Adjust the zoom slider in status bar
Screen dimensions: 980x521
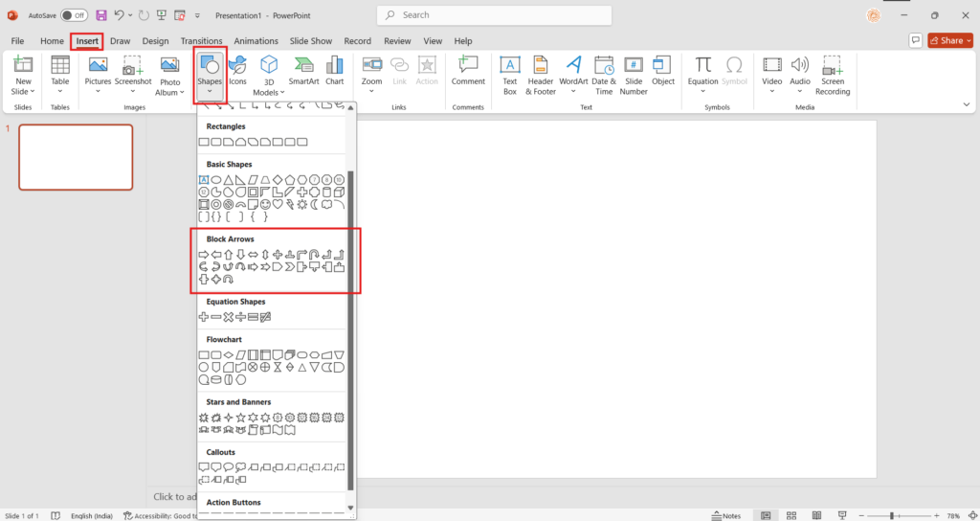point(892,515)
